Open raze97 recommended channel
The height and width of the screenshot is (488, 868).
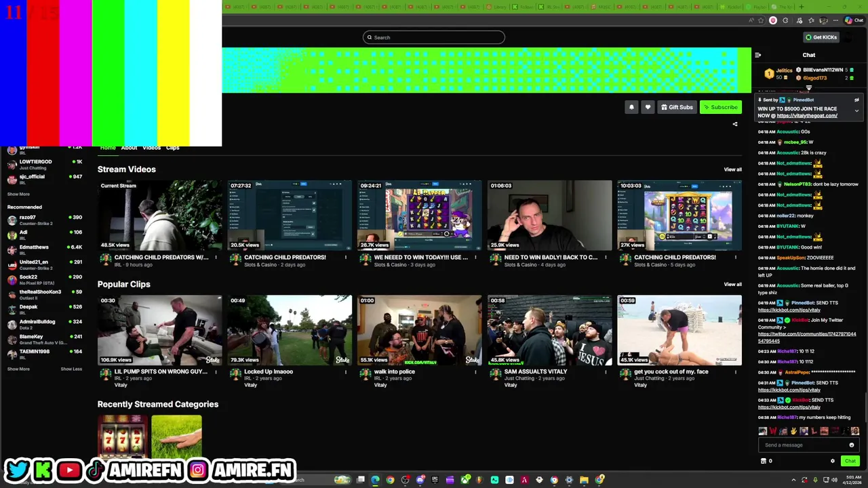[x=44, y=220]
